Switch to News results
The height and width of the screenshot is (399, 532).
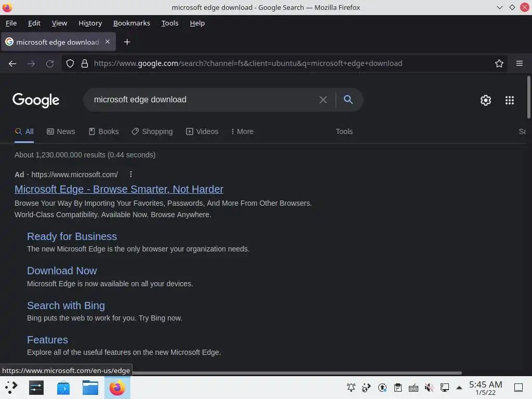tap(61, 131)
